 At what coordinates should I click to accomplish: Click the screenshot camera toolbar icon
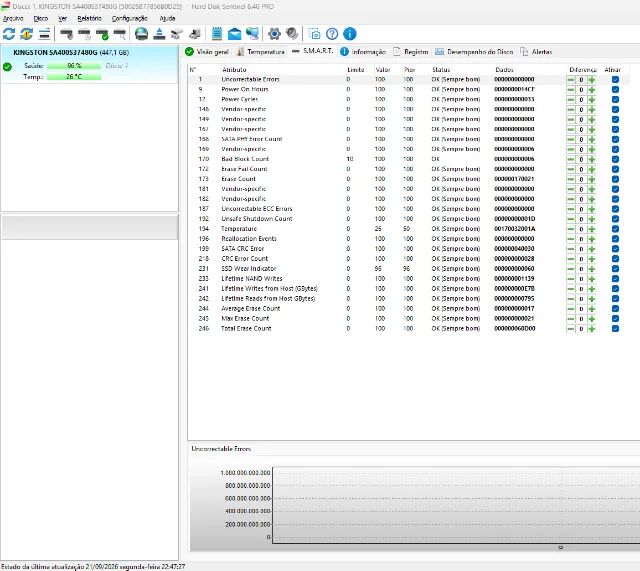pos(314,34)
